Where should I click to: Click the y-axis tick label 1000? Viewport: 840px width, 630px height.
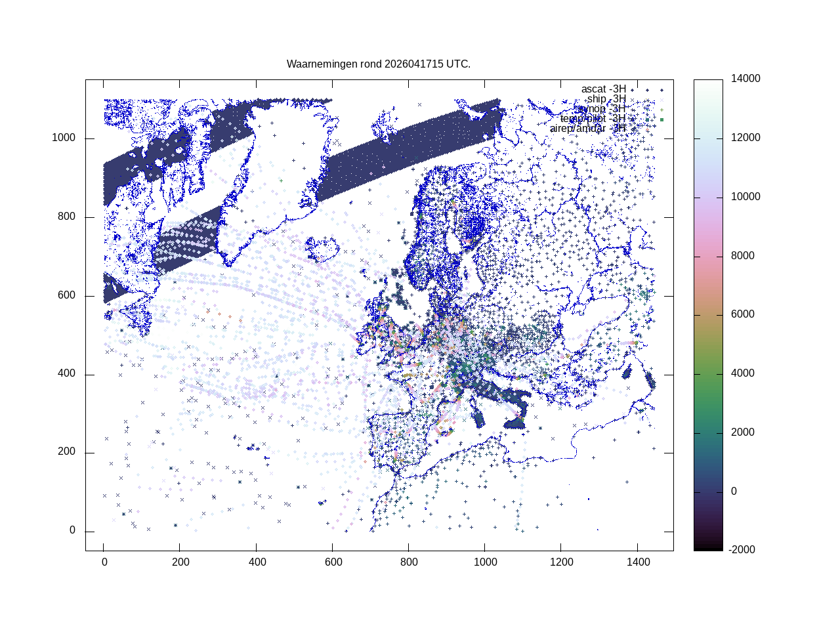[64, 138]
